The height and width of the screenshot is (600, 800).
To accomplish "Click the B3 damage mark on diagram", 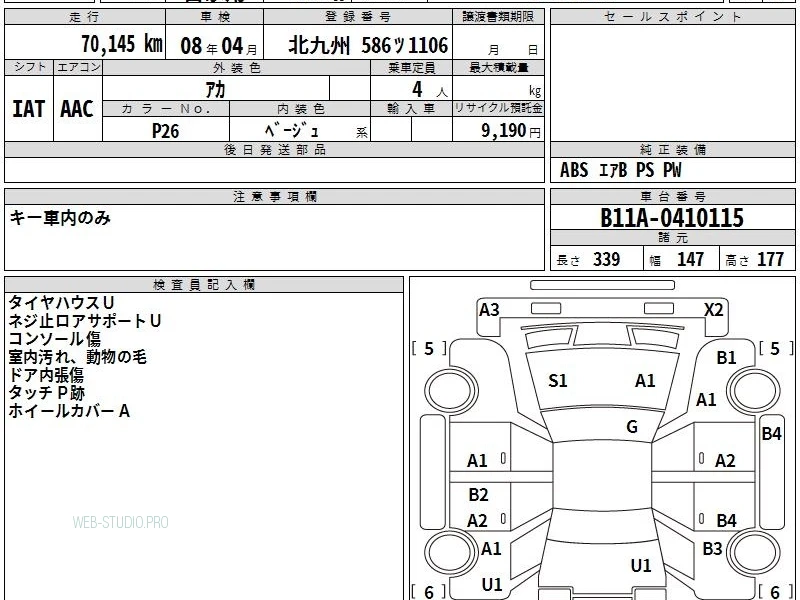I will [x=712, y=548].
